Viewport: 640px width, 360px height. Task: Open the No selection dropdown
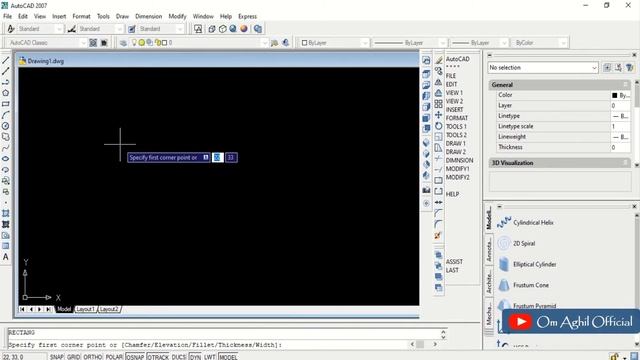(x=543, y=68)
